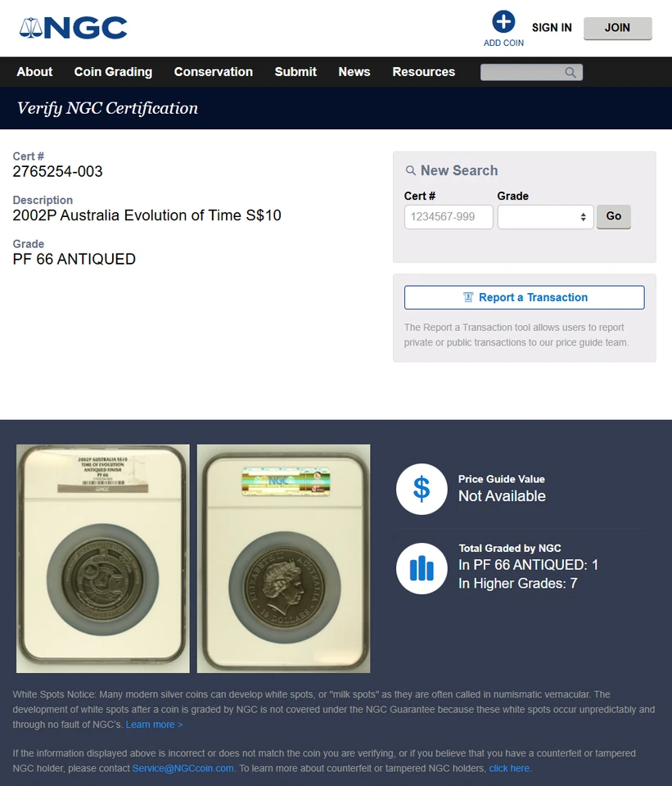Open the Grade dropdown
This screenshot has height=786, width=672.
545,216
